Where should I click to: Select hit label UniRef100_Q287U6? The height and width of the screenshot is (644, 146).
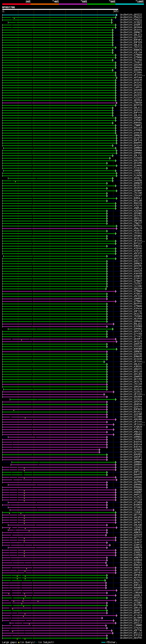click(131, 354)
